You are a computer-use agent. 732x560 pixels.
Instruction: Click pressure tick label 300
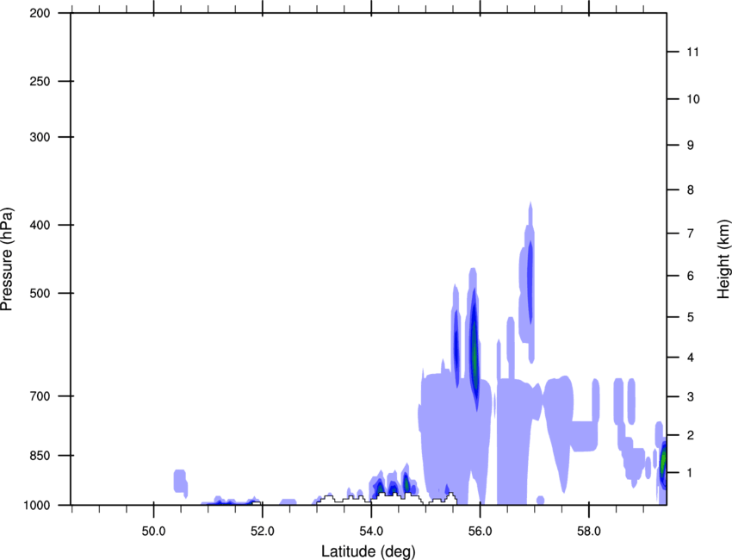[40, 137]
